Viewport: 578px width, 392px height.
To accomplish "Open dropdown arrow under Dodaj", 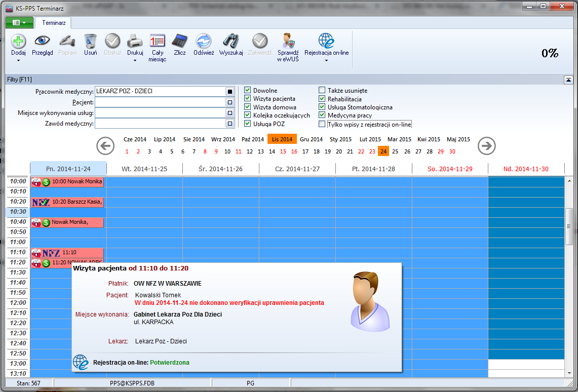I will coord(18,61).
